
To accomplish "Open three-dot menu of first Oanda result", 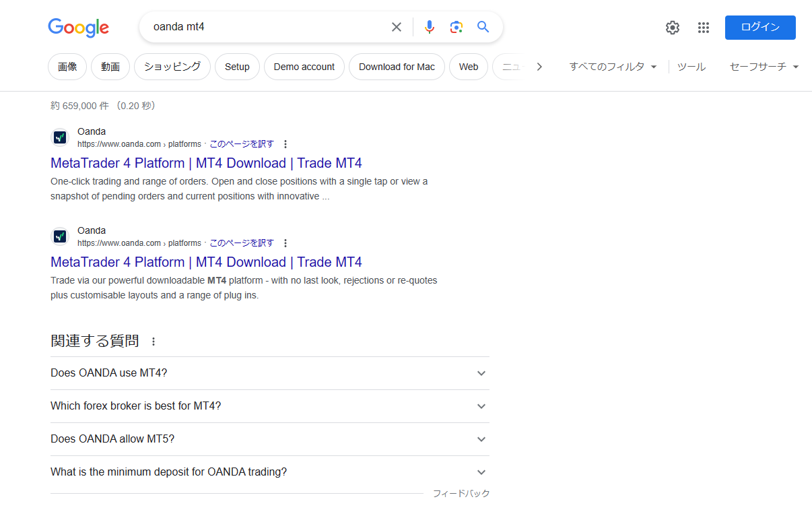I will (x=285, y=144).
